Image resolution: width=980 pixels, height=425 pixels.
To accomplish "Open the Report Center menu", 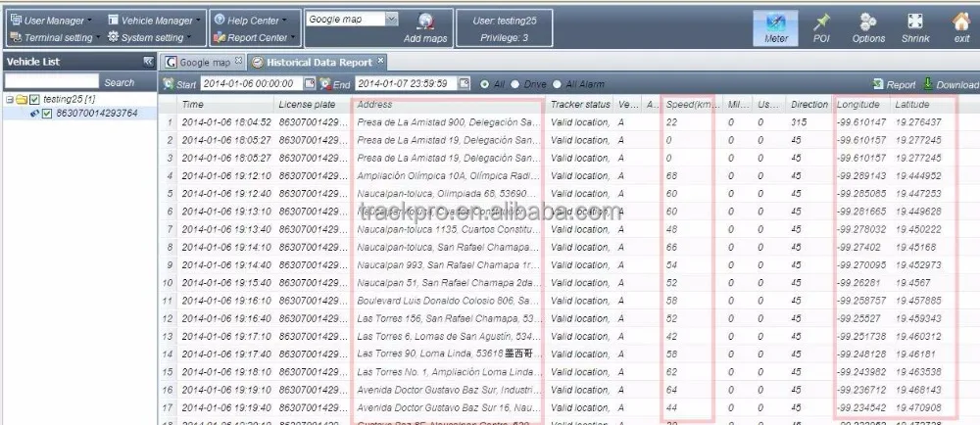I will click(x=254, y=37).
